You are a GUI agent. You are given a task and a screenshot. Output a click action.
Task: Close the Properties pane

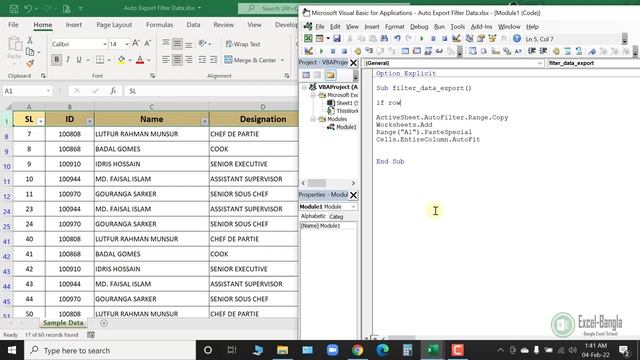click(353, 195)
